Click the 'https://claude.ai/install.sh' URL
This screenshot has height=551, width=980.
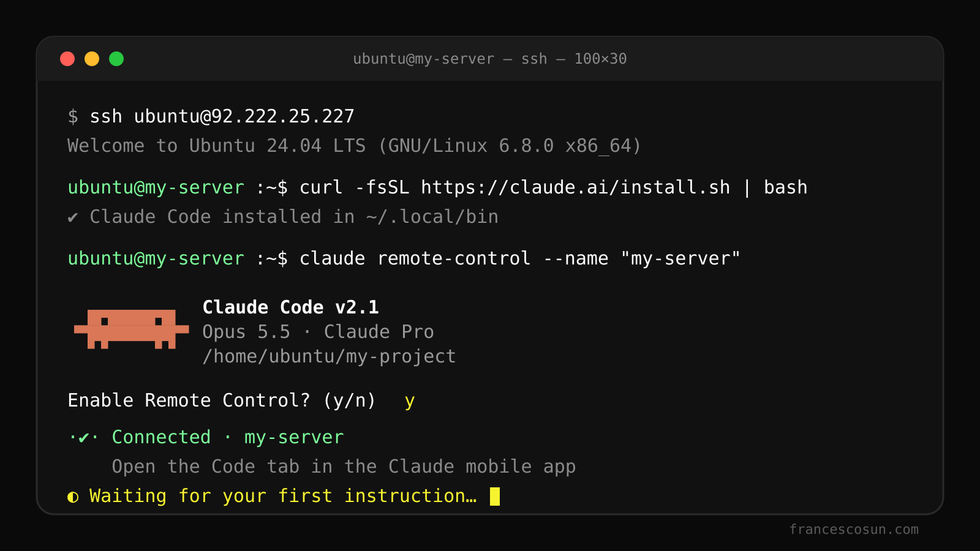coord(576,187)
